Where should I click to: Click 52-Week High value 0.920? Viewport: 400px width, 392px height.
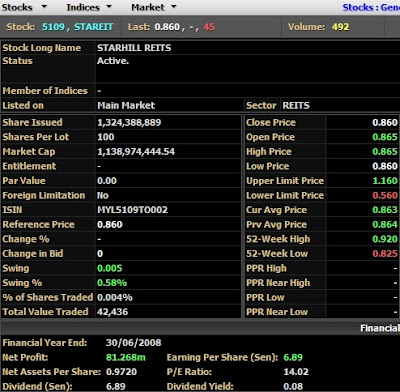pos(385,239)
